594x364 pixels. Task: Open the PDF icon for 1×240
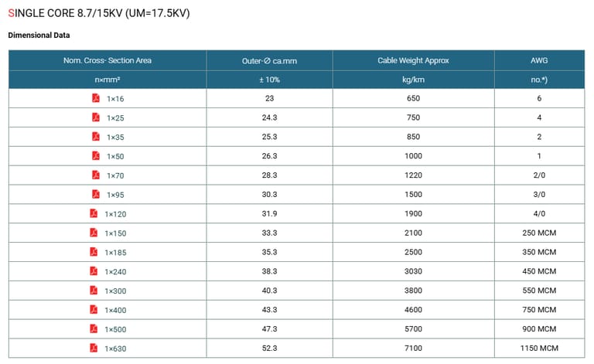pyautogui.click(x=94, y=271)
